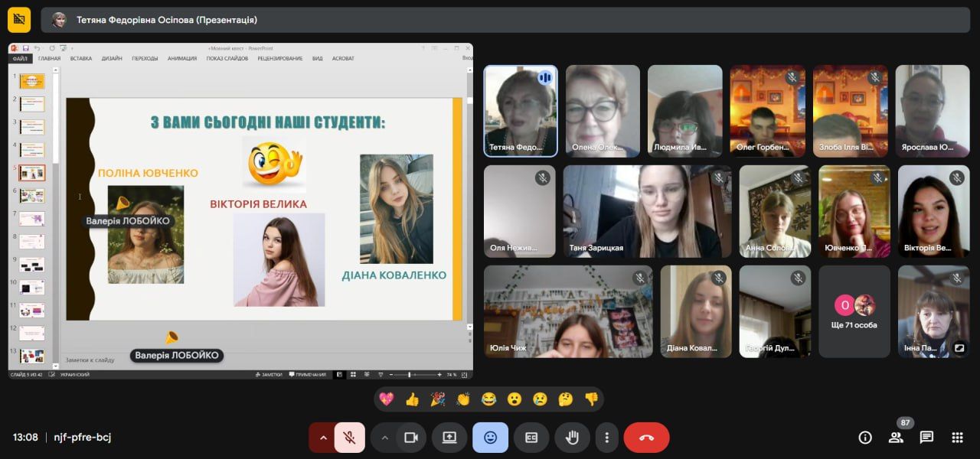
Task: Click the Тетяна Федорівна Осіпова presentation header
Action: coord(167,20)
